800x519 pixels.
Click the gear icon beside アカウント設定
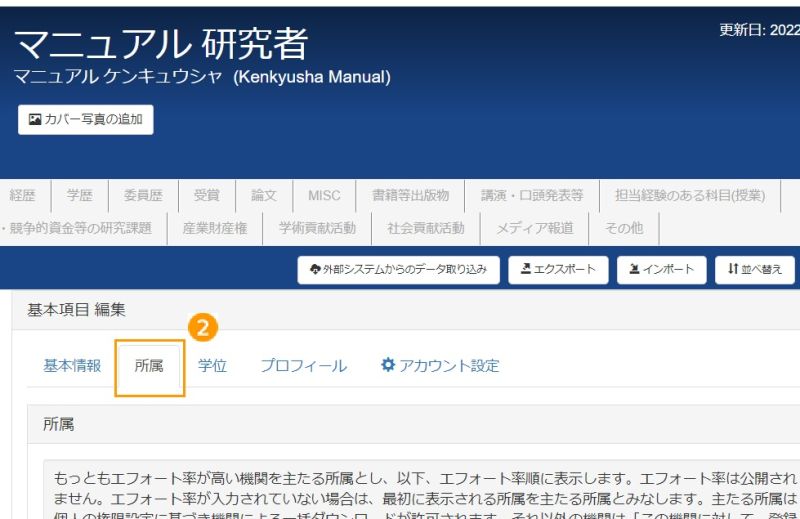click(388, 365)
